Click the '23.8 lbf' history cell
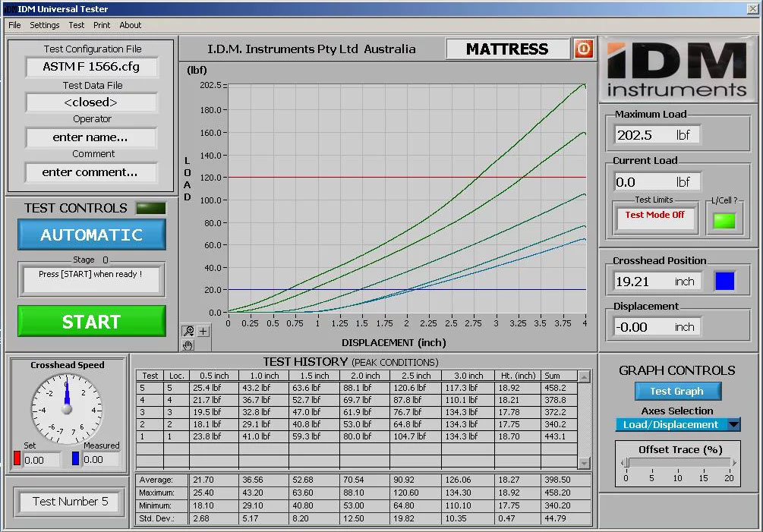Image resolution: width=763 pixels, height=532 pixels. 214,436
